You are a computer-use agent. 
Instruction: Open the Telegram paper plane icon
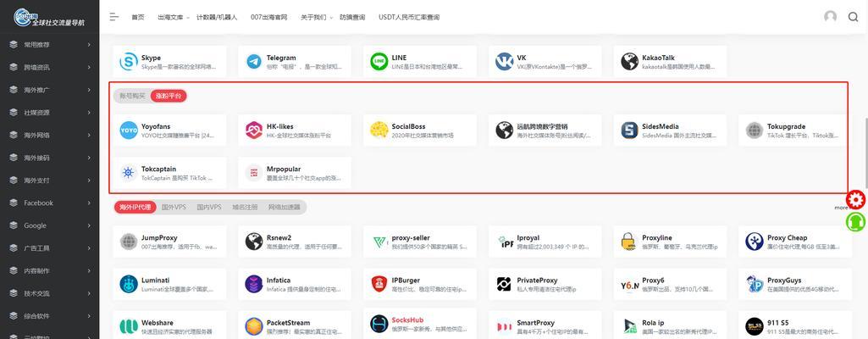tap(254, 62)
